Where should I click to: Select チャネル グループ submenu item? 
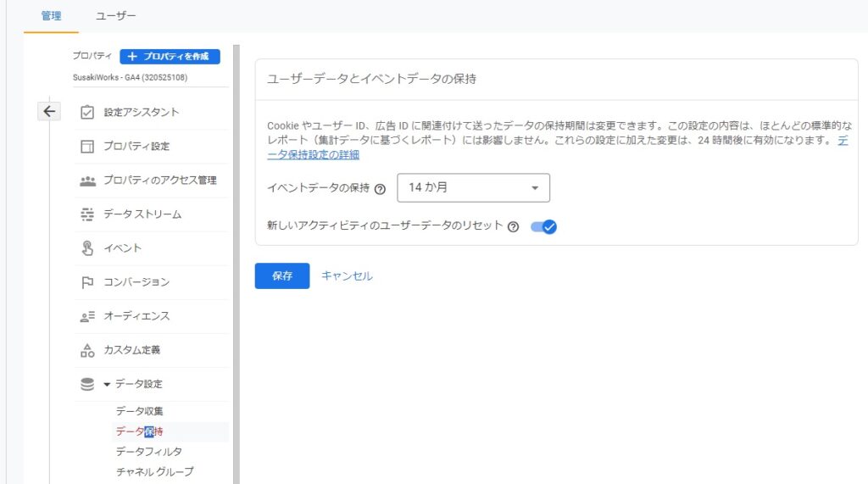[155, 472]
